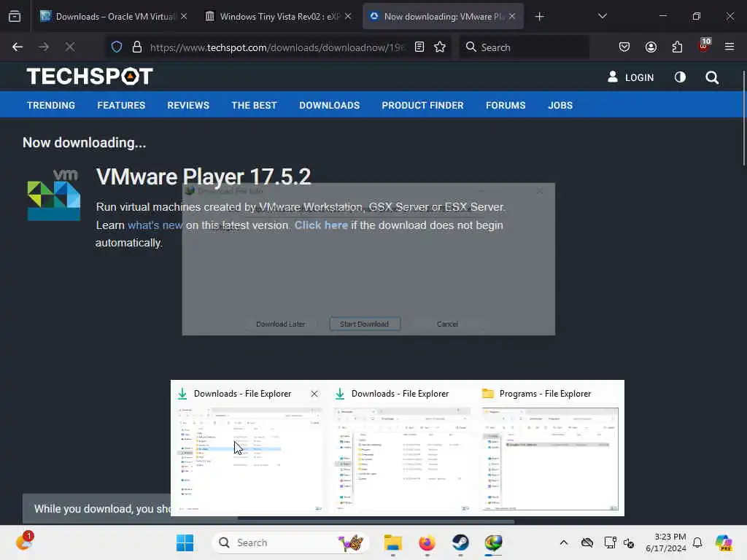Close the Now downloading VMware tab
The height and width of the screenshot is (560, 747).
[x=512, y=17]
